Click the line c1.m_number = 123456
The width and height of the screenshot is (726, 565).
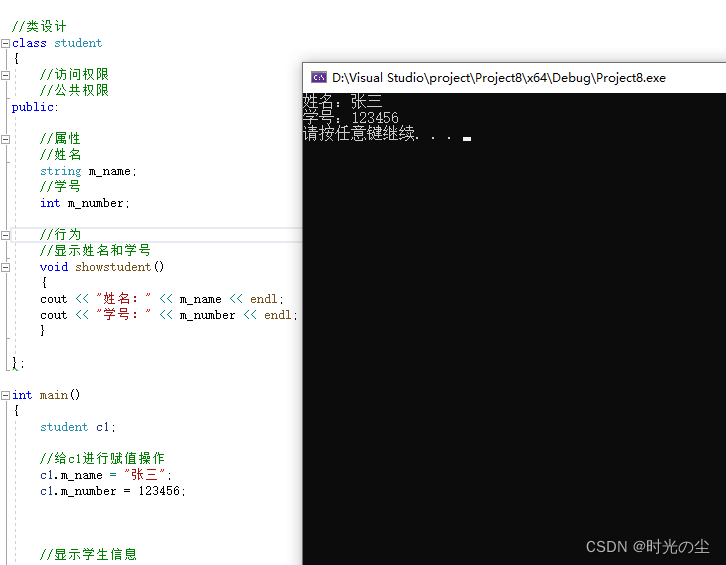point(113,491)
